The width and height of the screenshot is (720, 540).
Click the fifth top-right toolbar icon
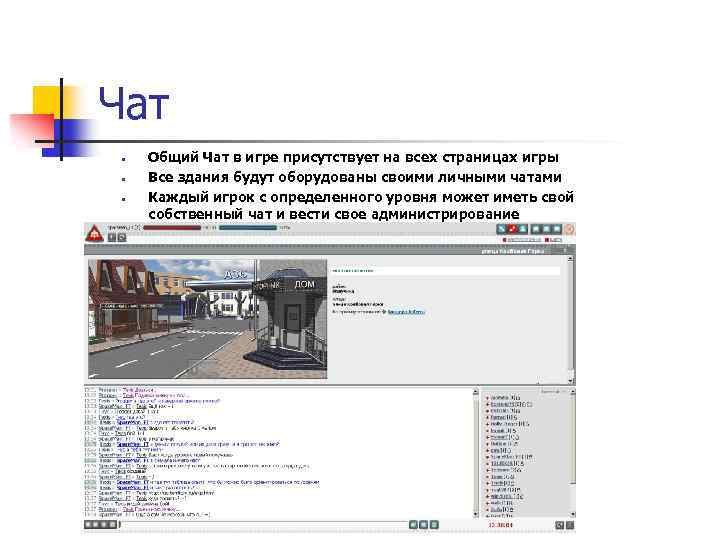pyautogui.click(x=546, y=229)
